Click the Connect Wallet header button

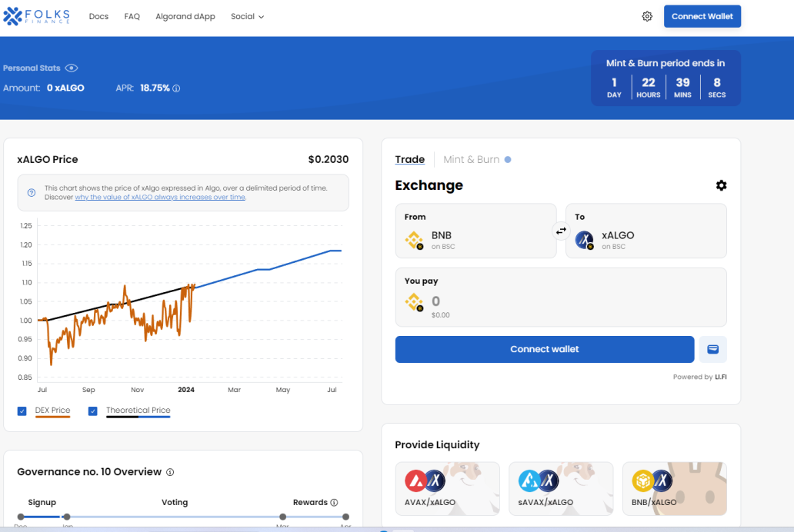click(702, 16)
